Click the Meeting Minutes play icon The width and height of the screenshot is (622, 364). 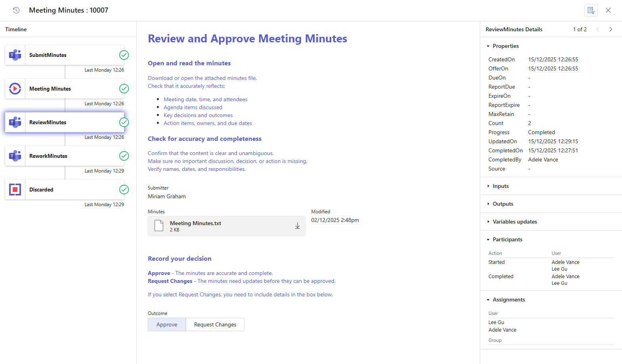pos(15,89)
